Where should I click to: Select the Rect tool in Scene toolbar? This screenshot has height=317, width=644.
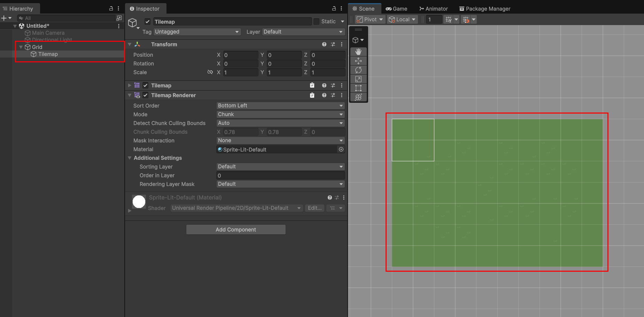(358, 88)
